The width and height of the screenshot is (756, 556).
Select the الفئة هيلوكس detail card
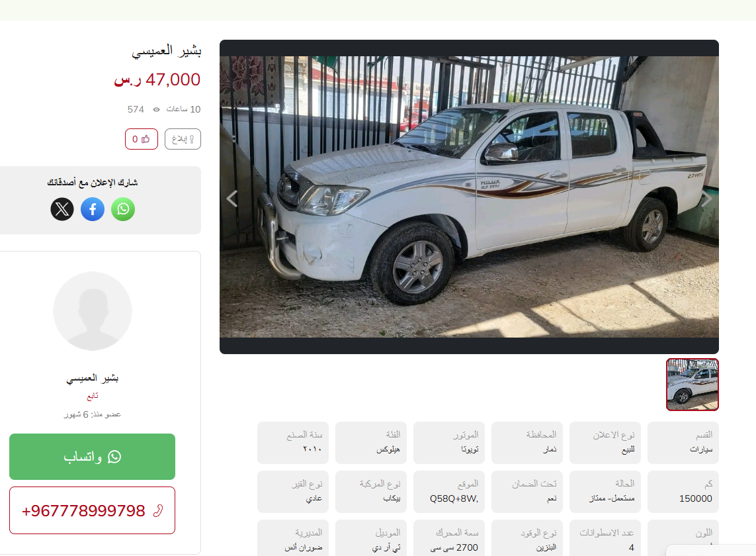[x=371, y=443]
